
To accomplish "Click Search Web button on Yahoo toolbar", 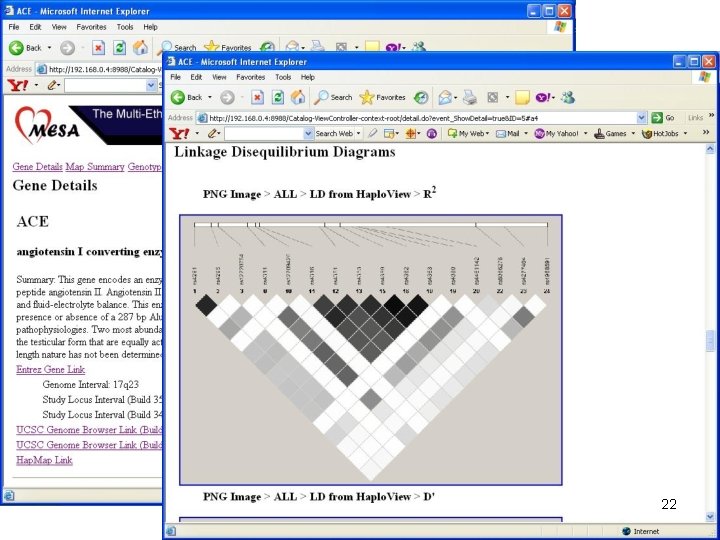I will point(334,134).
